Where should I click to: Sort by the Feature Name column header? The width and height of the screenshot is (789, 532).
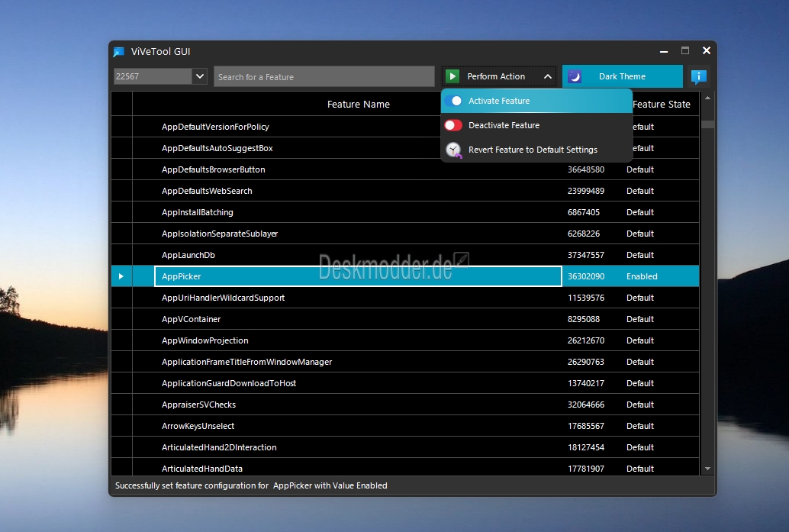click(x=359, y=104)
